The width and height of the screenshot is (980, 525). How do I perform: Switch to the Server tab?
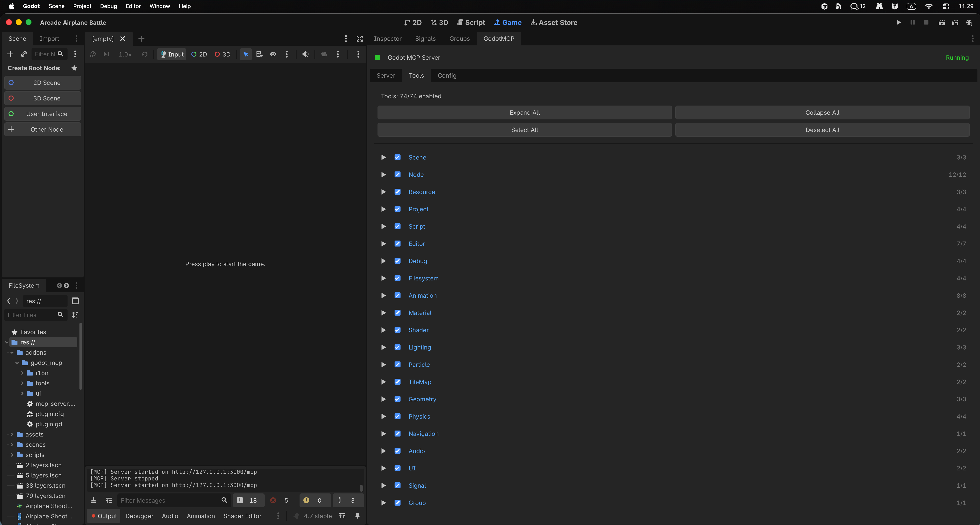[386, 75]
